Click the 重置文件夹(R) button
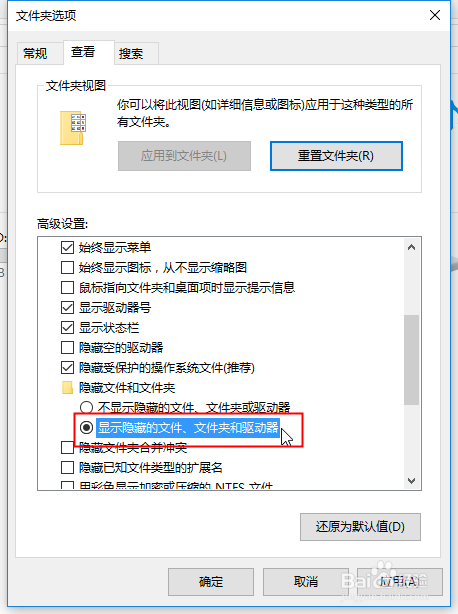The width and height of the screenshot is (458, 614). (x=336, y=156)
